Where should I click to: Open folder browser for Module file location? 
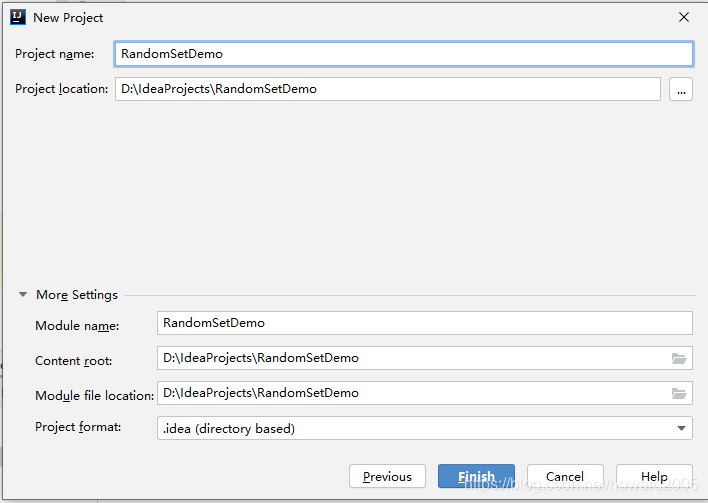(x=679, y=393)
